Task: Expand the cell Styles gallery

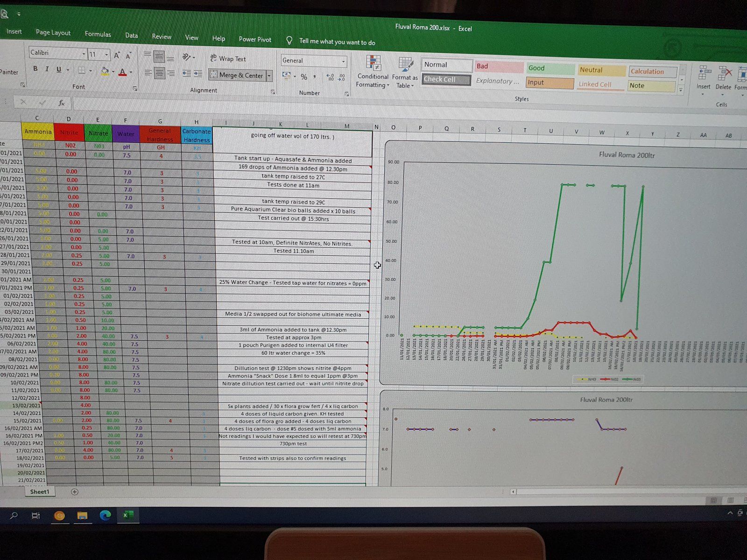Action: (x=682, y=90)
